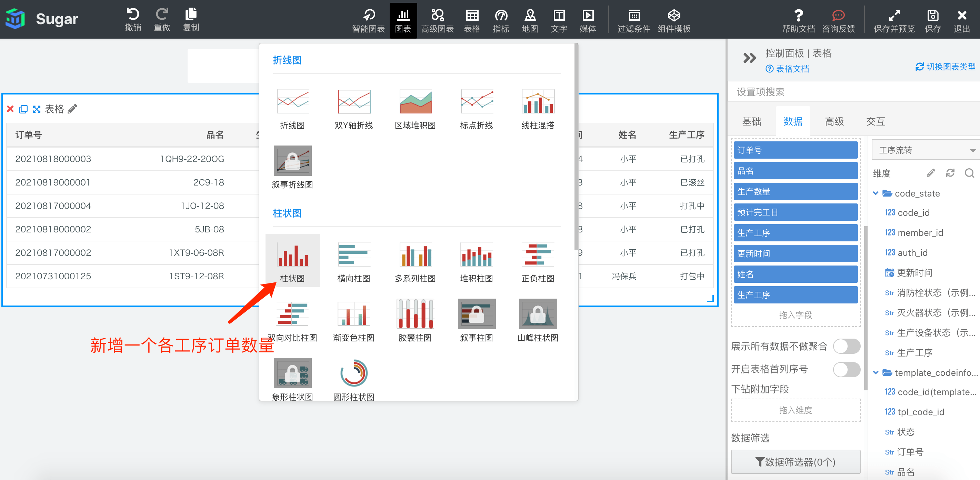This screenshot has width=980, height=480.
Task: Click the 数据筛选器(0个) button
Action: (796, 462)
